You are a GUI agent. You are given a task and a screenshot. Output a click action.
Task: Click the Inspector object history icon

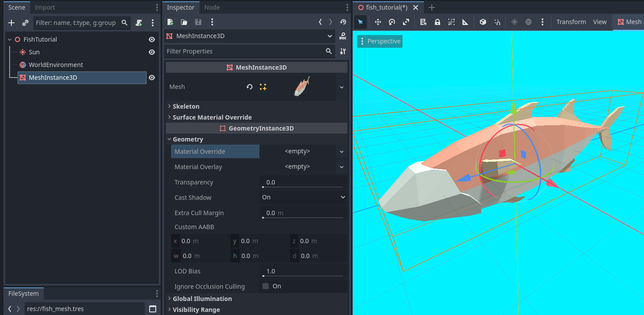(343, 22)
